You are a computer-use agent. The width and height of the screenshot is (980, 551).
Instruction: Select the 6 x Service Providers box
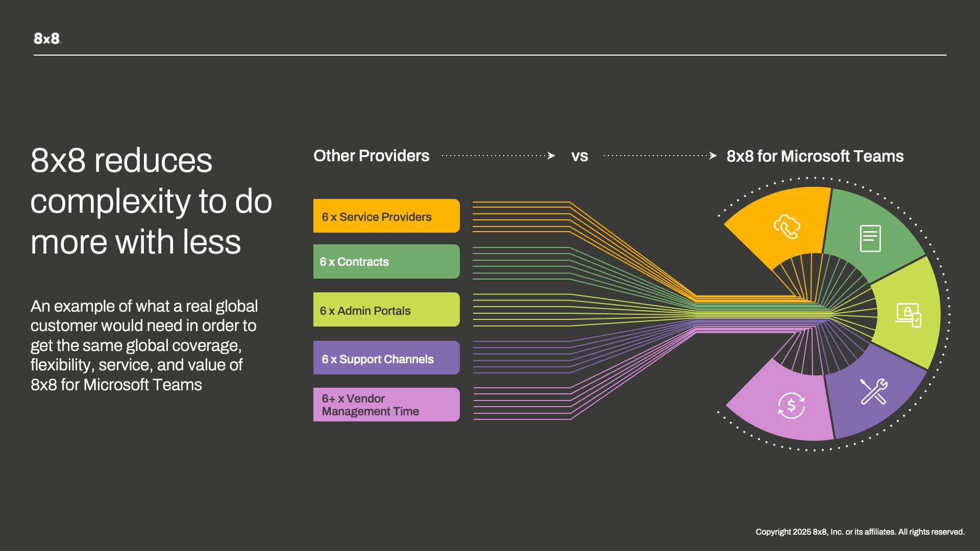tap(386, 216)
